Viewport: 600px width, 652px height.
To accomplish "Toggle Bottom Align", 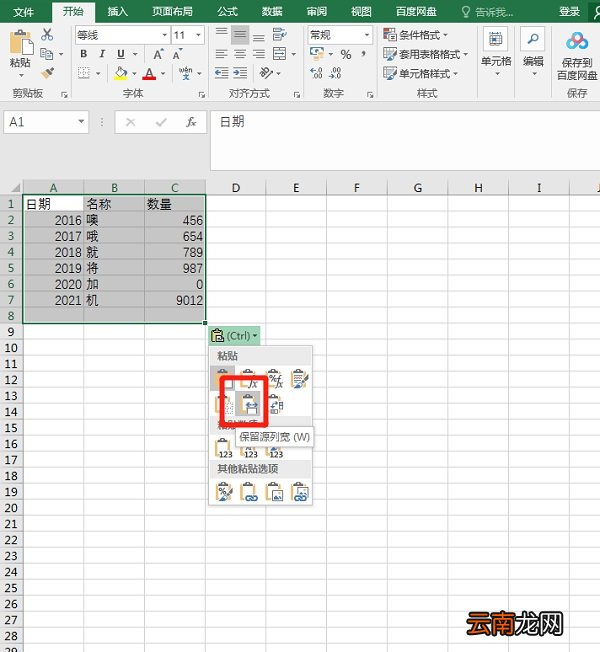I will [259, 35].
